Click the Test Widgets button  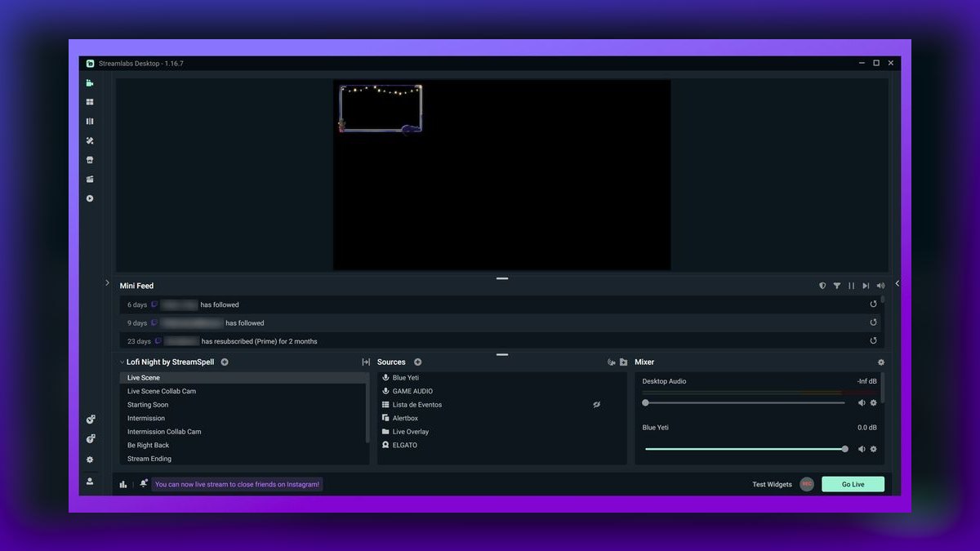pyautogui.click(x=772, y=484)
